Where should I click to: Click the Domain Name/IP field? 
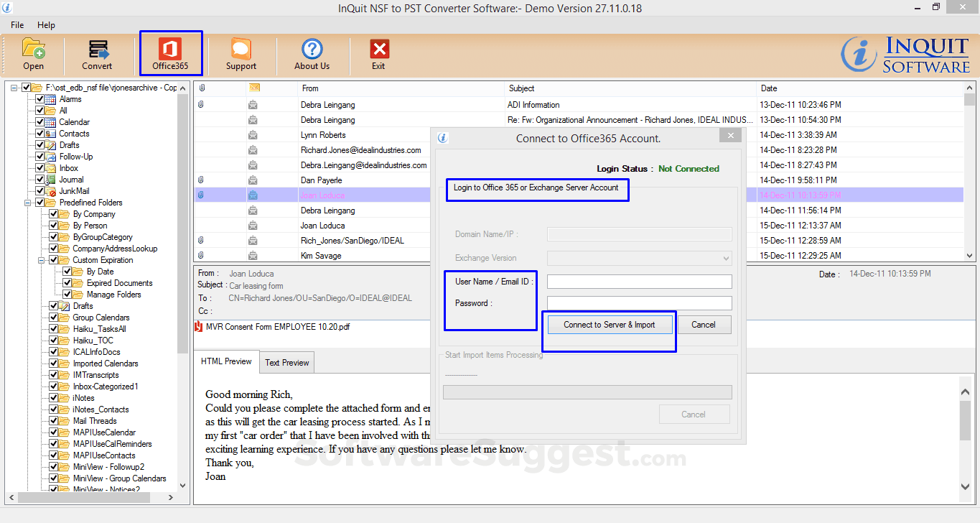(640, 234)
